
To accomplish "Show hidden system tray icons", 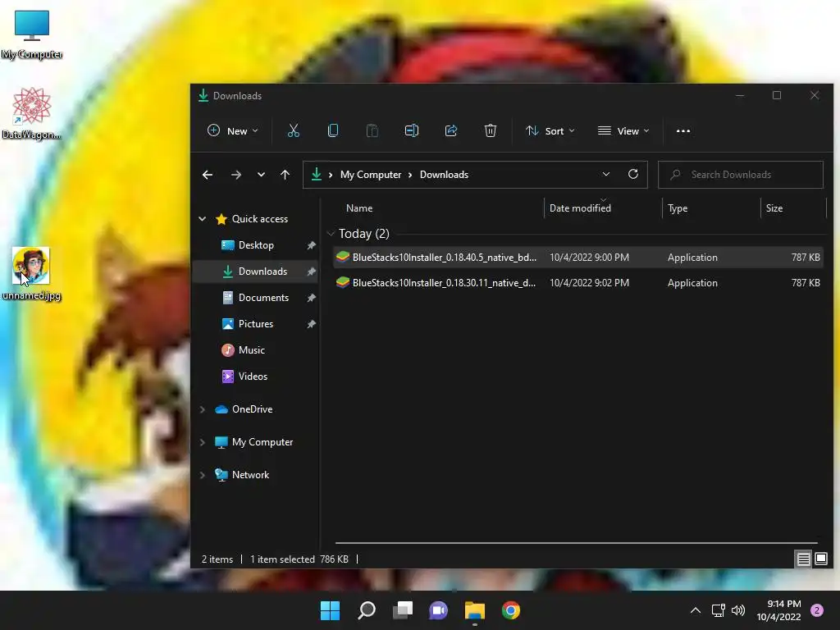I will tap(696, 610).
